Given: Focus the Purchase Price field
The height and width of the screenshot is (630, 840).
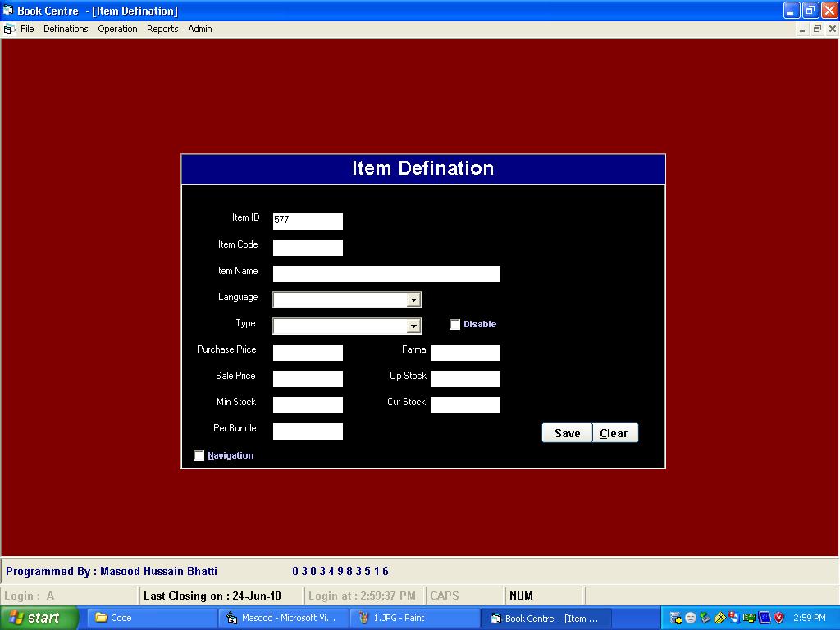Looking at the screenshot, I should (x=308, y=353).
